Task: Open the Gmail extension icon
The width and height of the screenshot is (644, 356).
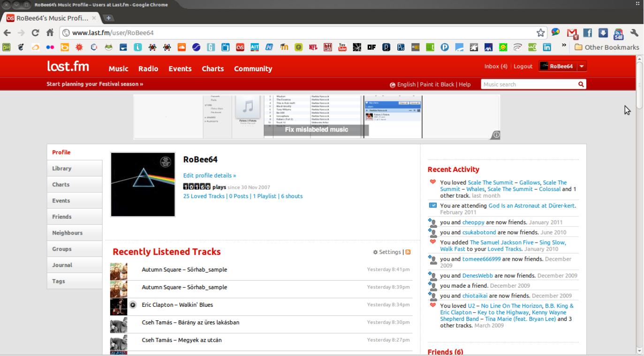Action: pyautogui.click(x=571, y=33)
